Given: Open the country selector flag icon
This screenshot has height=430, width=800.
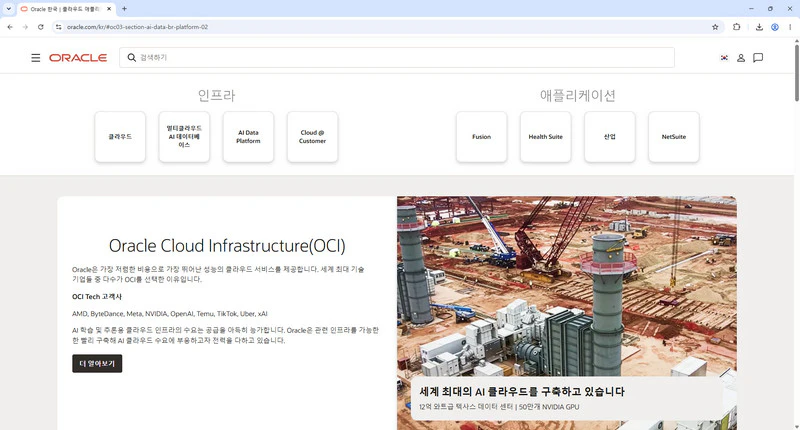Looking at the screenshot, I should (724, 58).
